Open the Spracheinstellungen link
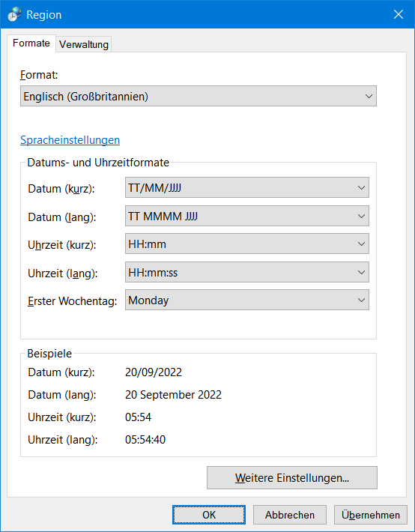This screenshot has height=532, width=415. pos(70,140)
